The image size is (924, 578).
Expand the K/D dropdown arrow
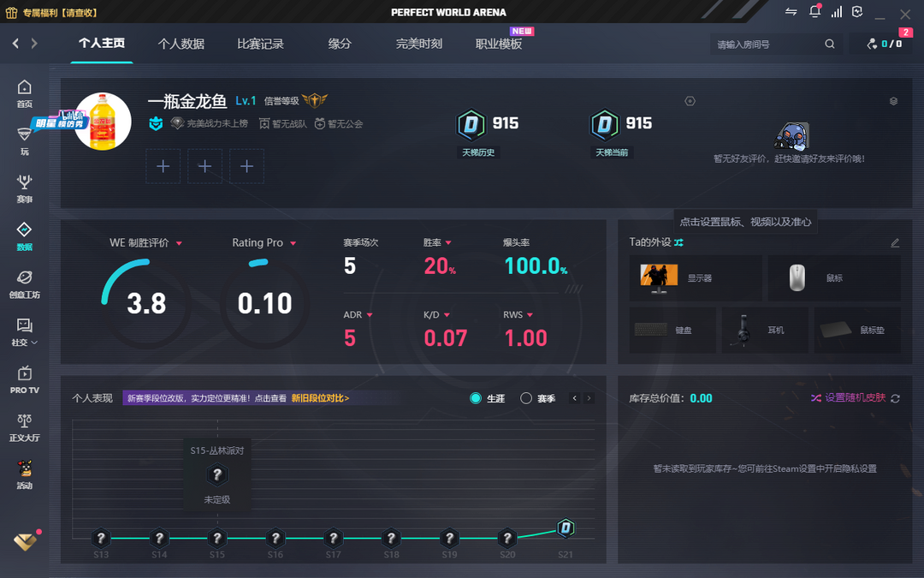click(447, 315)
